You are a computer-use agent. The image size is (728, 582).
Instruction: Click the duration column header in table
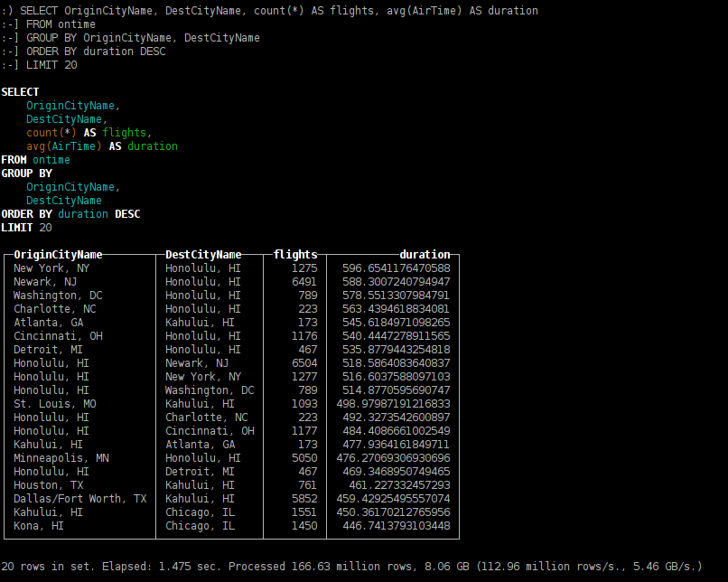(425, 255)
